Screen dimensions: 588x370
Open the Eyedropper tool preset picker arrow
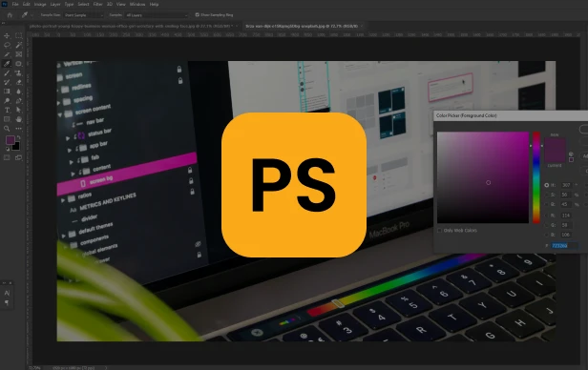click(x=31, y=15)
